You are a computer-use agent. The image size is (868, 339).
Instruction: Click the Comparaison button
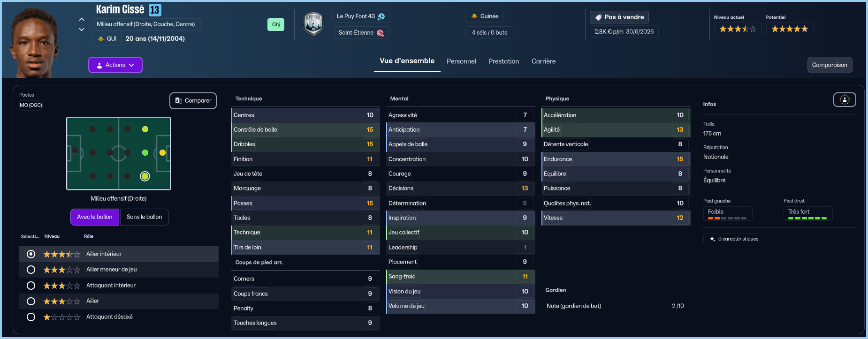click(x=830, y=65)
